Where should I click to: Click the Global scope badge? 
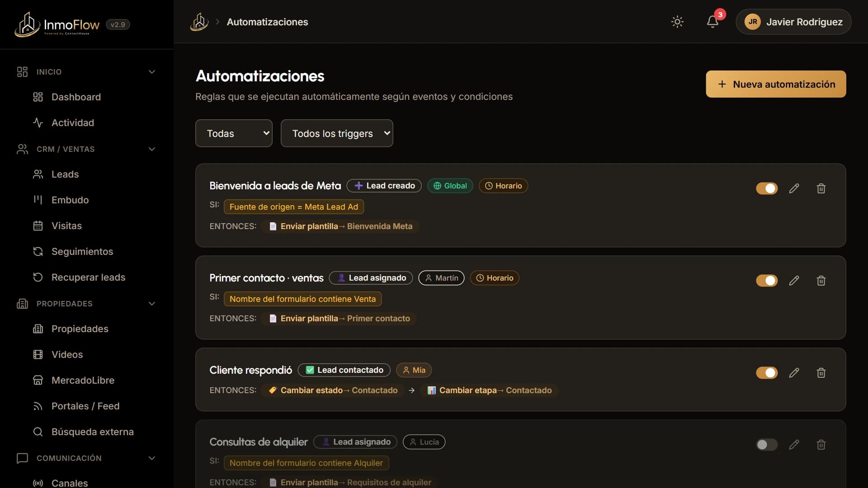[x=450, y=186]
